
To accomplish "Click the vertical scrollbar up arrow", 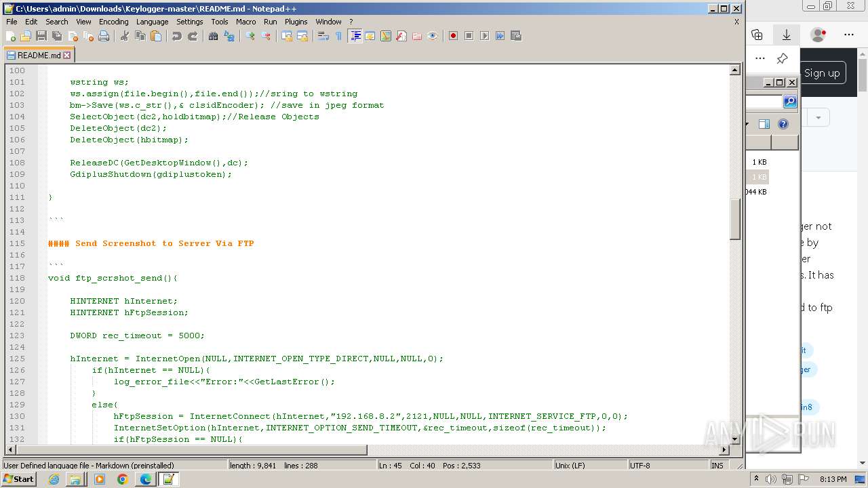I will [735, 70].
